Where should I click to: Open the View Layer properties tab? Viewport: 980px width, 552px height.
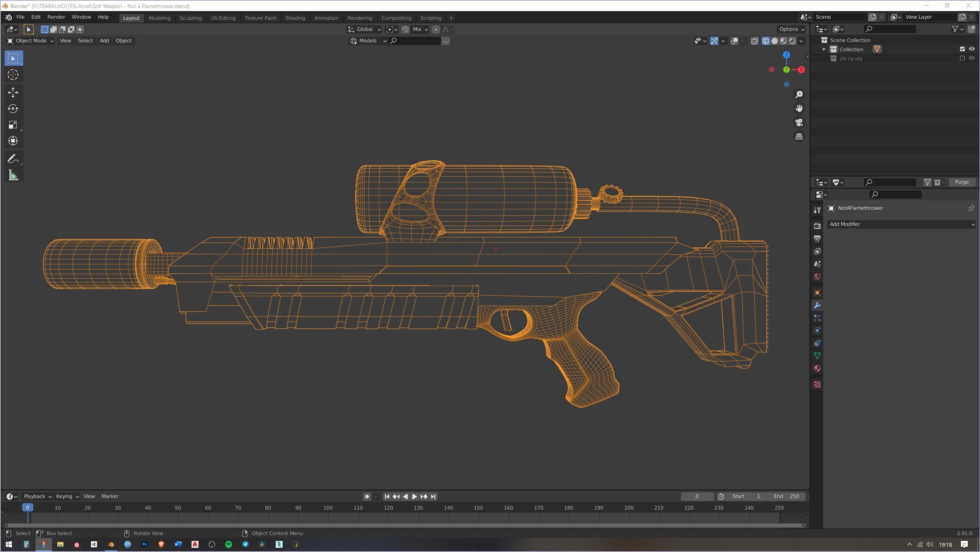click(817, 251)
